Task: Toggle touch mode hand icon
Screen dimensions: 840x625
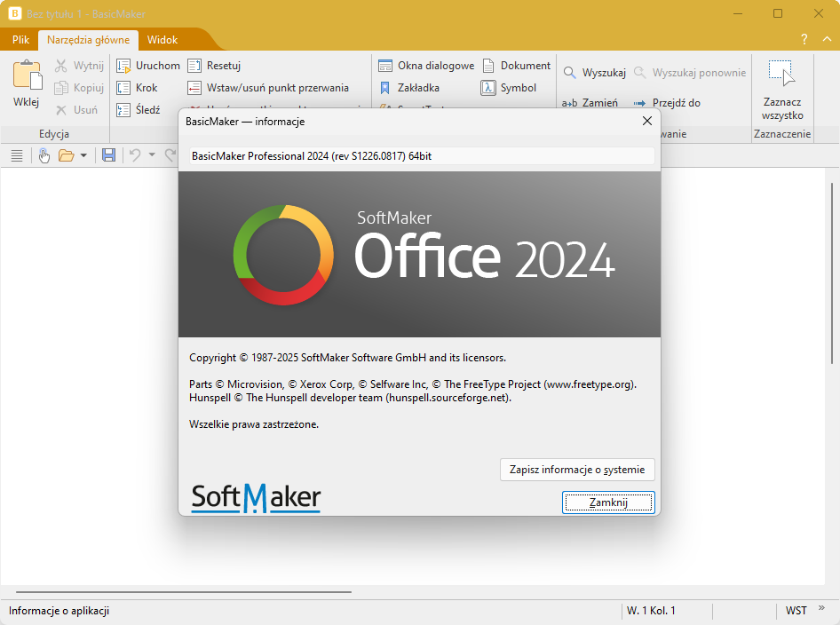Action: pos(44,156)
